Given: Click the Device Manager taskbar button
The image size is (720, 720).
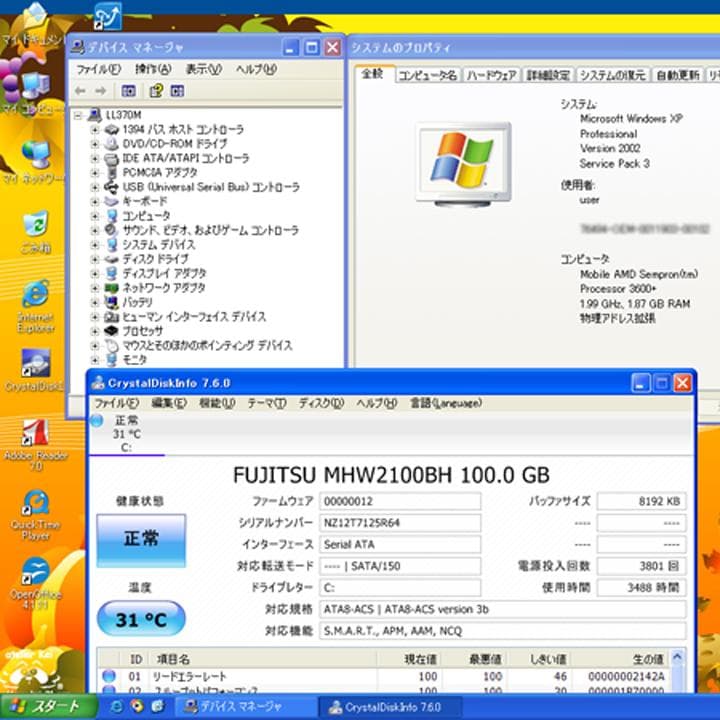Looking at the screenshot, I should [x=245, y=707].
